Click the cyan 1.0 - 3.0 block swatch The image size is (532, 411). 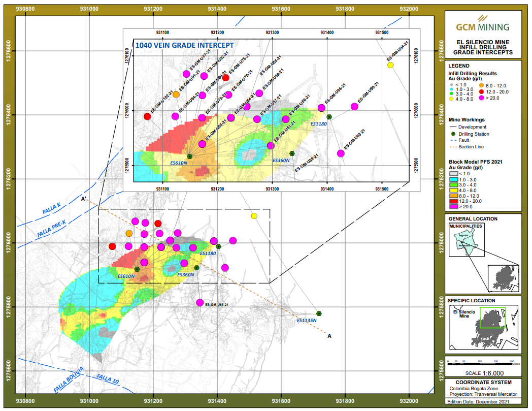coord(452,179)
